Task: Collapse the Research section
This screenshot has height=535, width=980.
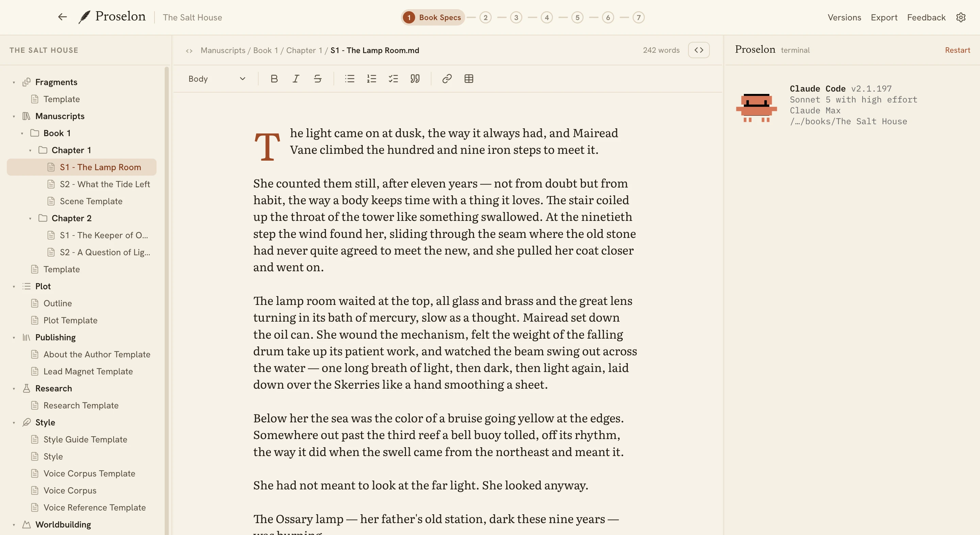Action: point(14,389)
